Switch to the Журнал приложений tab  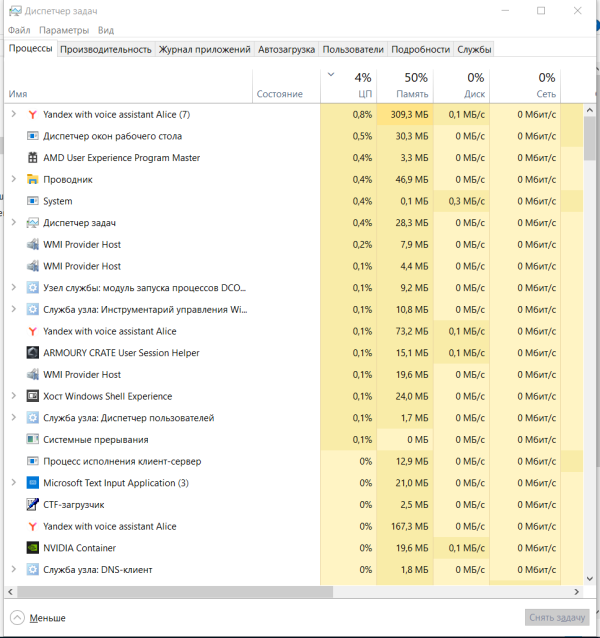click(x=205, y=50)
